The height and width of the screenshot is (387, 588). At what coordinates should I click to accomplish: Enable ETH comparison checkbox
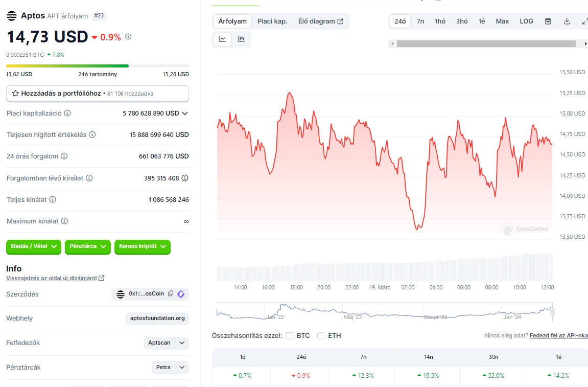coord(321,336)
